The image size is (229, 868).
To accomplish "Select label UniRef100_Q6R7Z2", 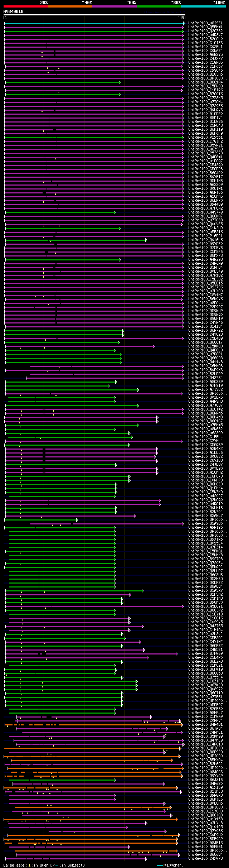I will 205,331.
